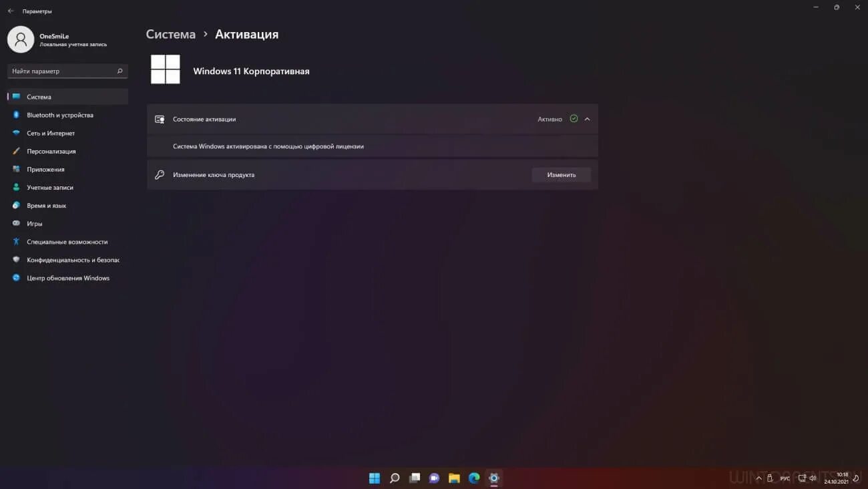Open Сеть и Интернет settings
The height and width of the screenshot is (489, 868).
[x=67, y=133]
